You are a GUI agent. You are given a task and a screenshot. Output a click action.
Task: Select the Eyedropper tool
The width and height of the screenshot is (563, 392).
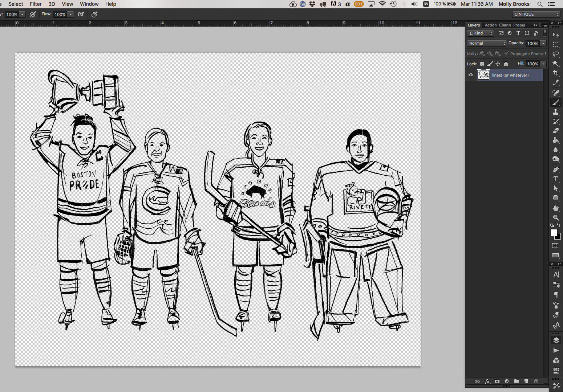556,83
